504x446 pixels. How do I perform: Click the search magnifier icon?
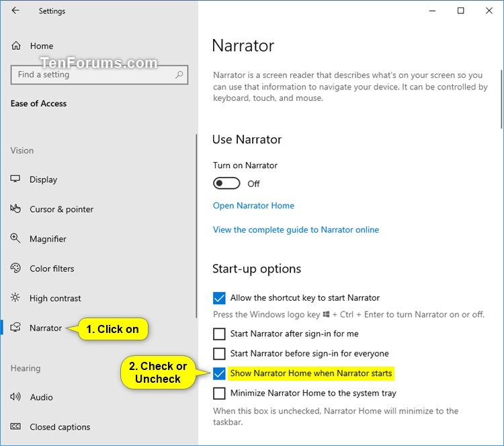179,75
